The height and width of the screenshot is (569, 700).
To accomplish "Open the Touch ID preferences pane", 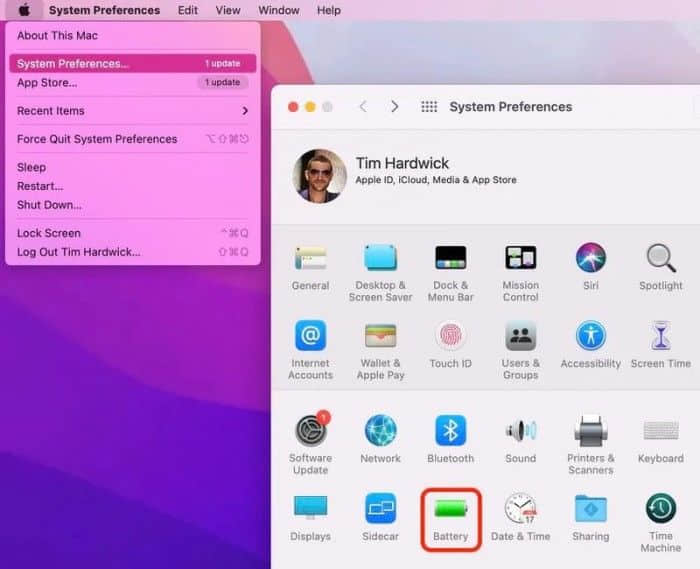I will [450, 345].
